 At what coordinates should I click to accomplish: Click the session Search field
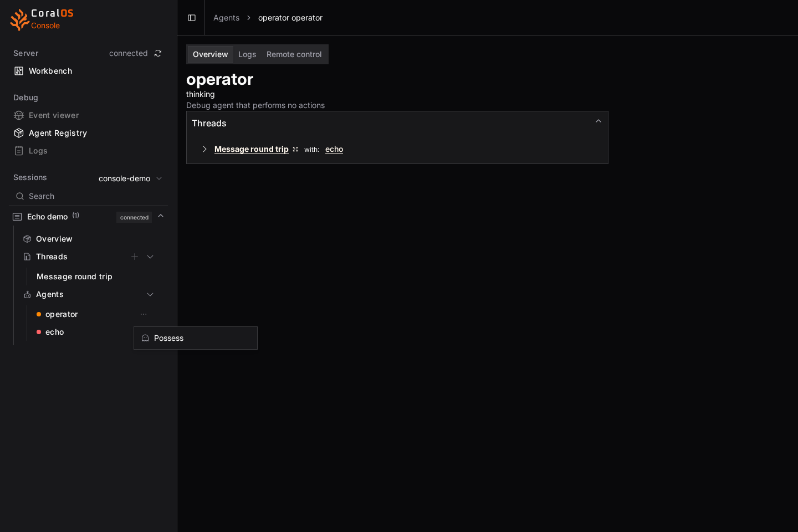pos(88,196)
